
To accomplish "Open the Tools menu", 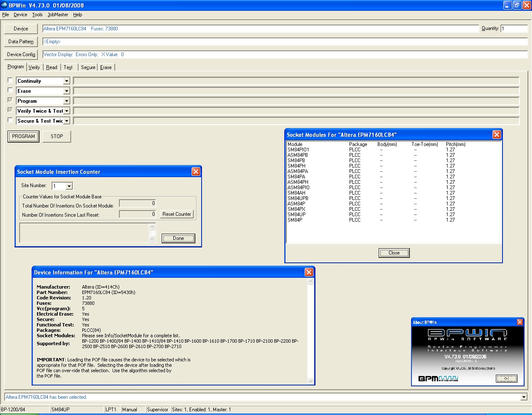I will click(37, 15).
